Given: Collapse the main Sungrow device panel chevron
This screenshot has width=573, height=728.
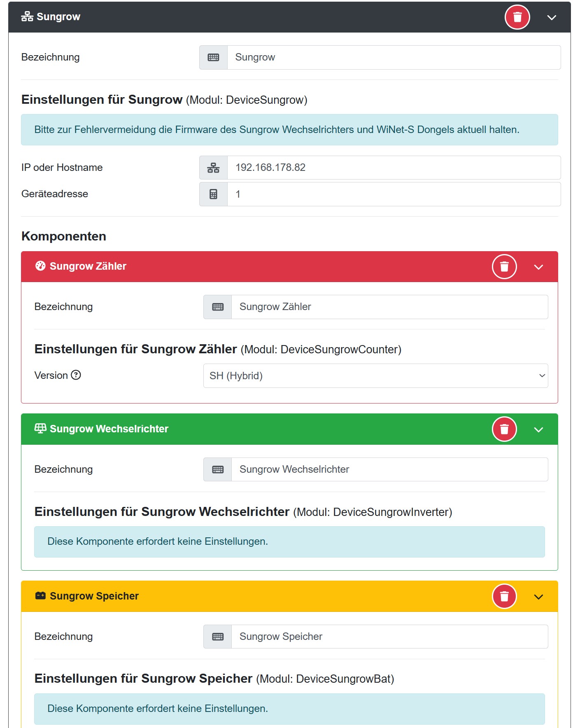Looking at the screenshot, I should pos(552,17).
